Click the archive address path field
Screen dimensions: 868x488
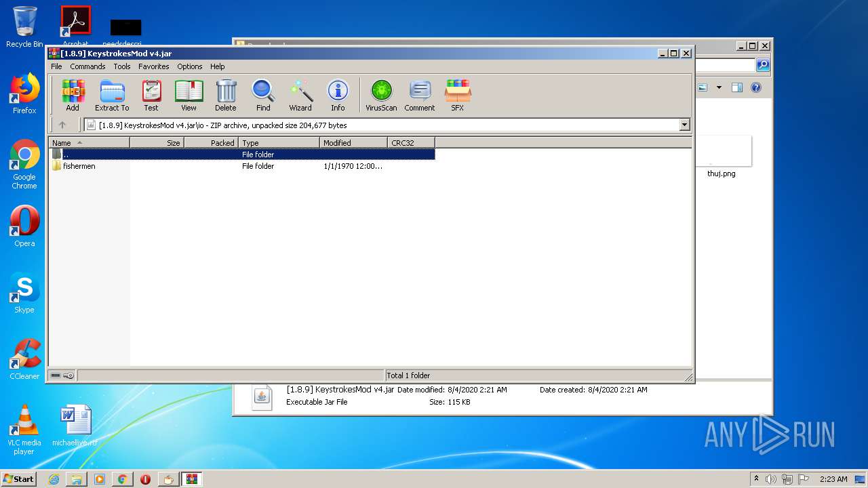point(381,125)
